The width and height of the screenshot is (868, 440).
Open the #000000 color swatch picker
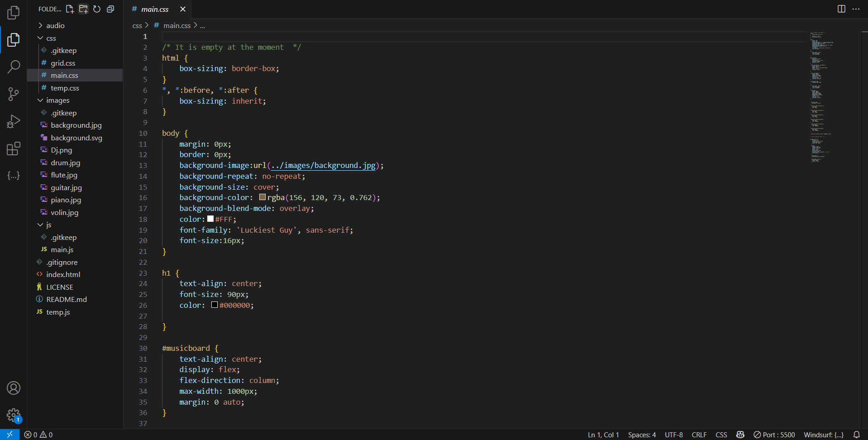[215, 305]
